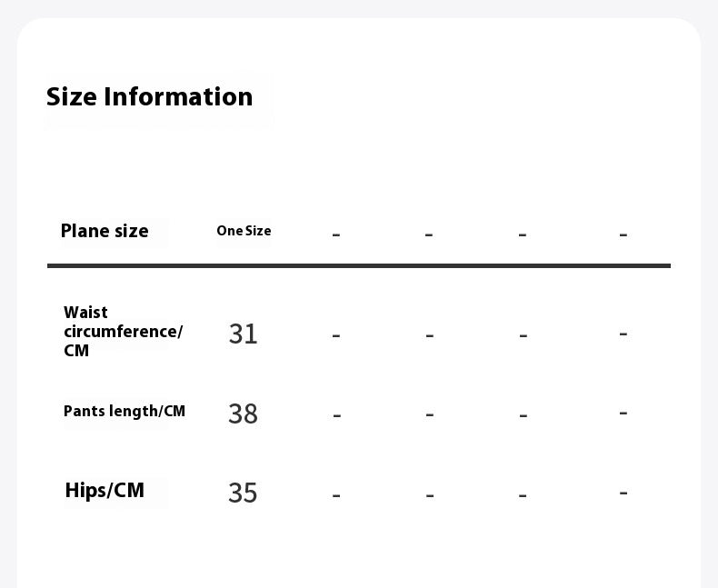Click the second dash in header row
The image size is (718, 588).
coord(429,234)
